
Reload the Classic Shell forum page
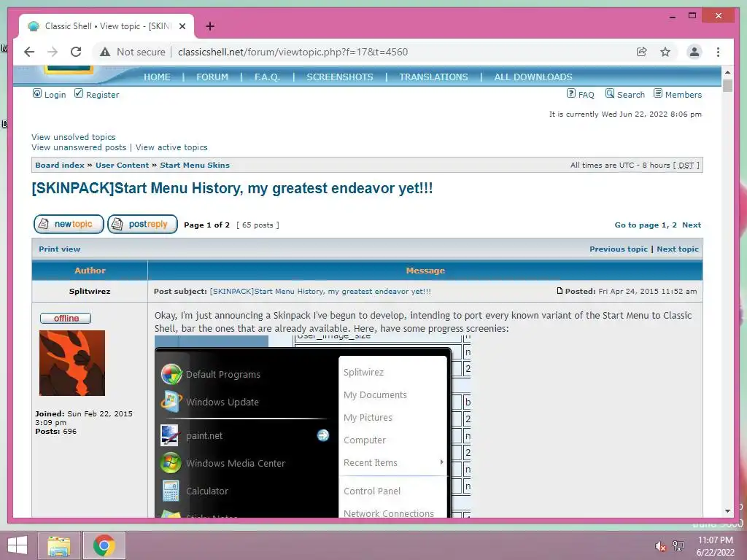pyautogui.click(x=76, y=52)
